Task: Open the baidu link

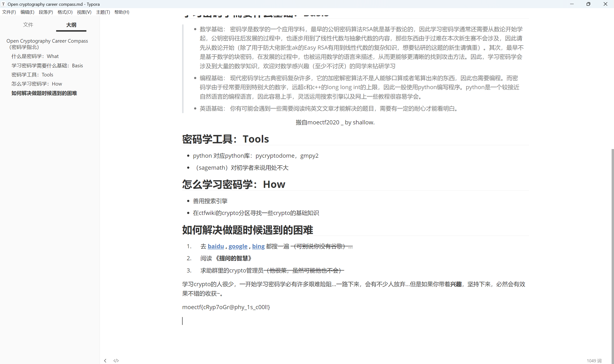Action: tap(216, 246)
